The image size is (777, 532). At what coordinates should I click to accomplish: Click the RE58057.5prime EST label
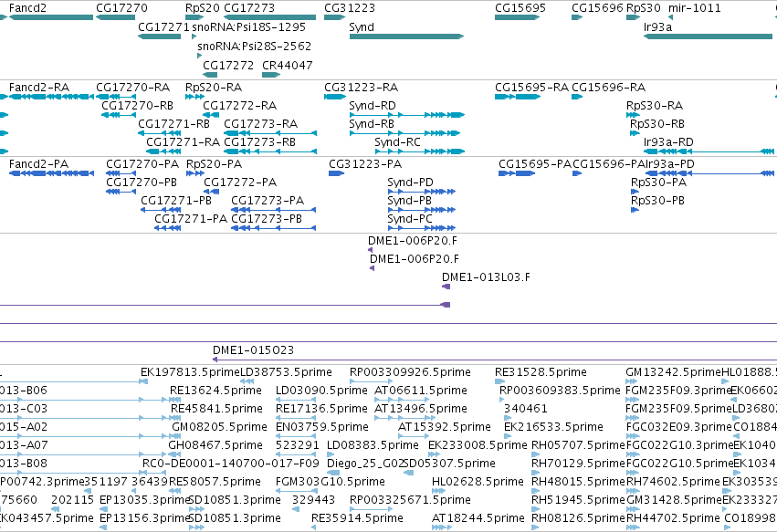pos(215,482)
